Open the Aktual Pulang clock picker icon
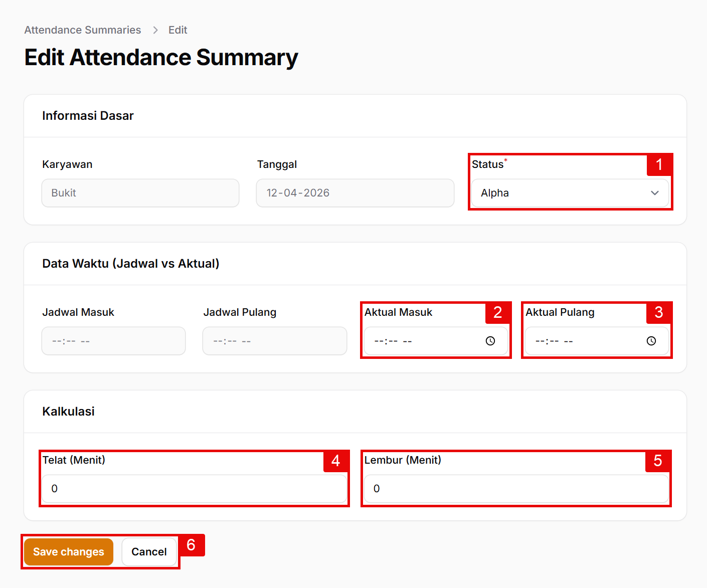 [651, 341]
